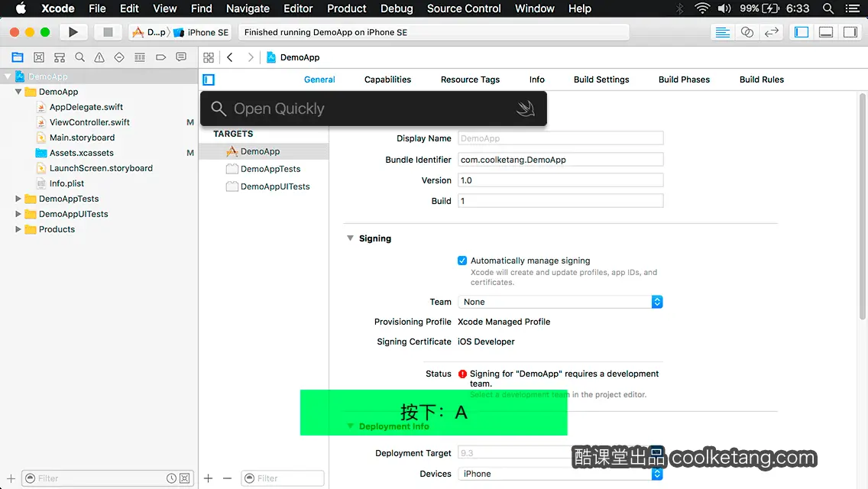Screen dimensions: 868x489
Task: Go forward in editor history
Action: point(250,57)
